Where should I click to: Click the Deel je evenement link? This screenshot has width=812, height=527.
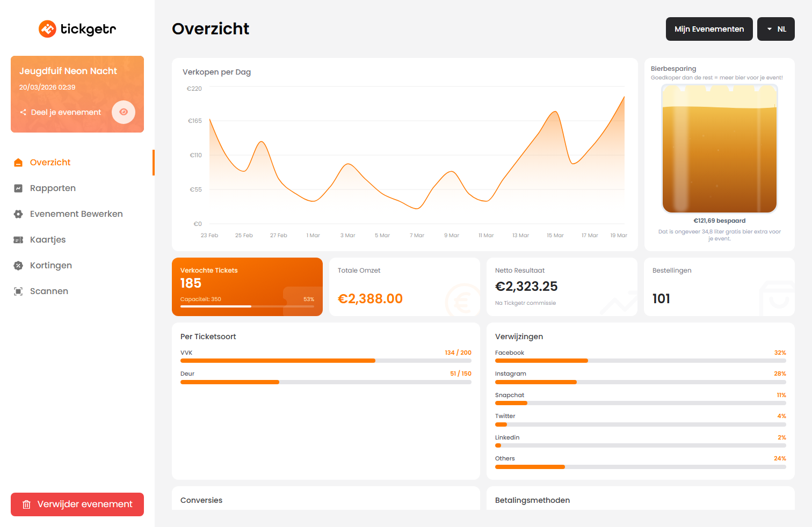(66, 112)
